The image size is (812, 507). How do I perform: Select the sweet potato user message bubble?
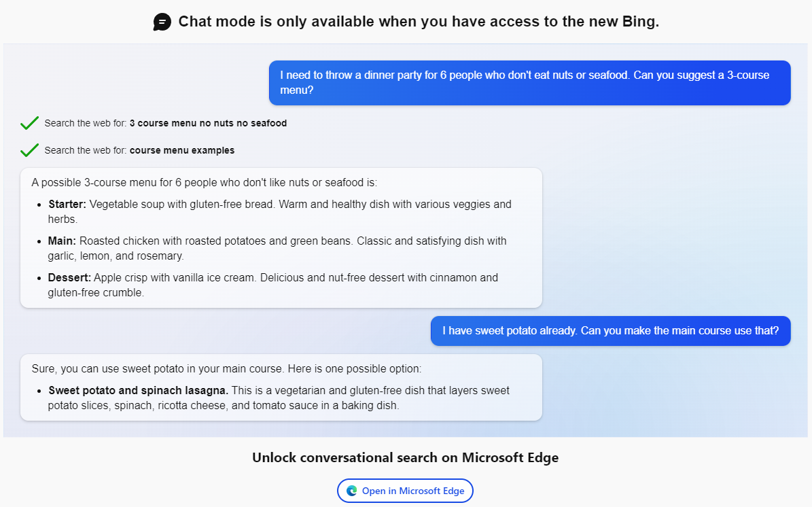(x=610, y=331)
